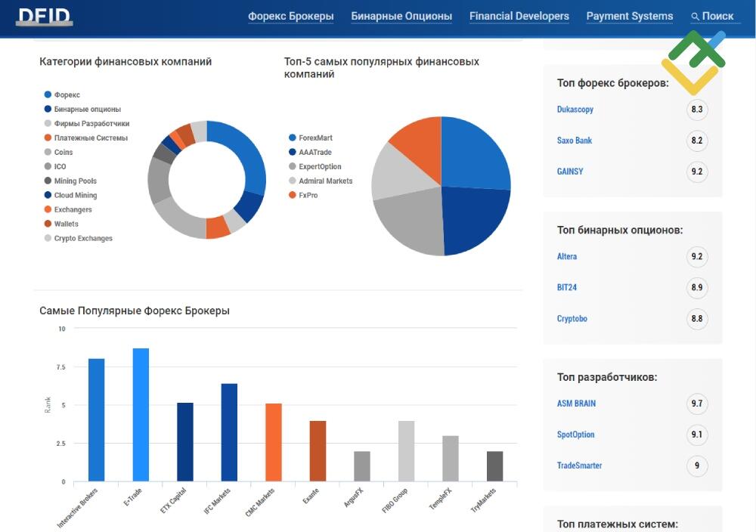Toggle Crypto Exchanges legend entry
This screenshot has width=756, height=532.
tap(78, 239)
